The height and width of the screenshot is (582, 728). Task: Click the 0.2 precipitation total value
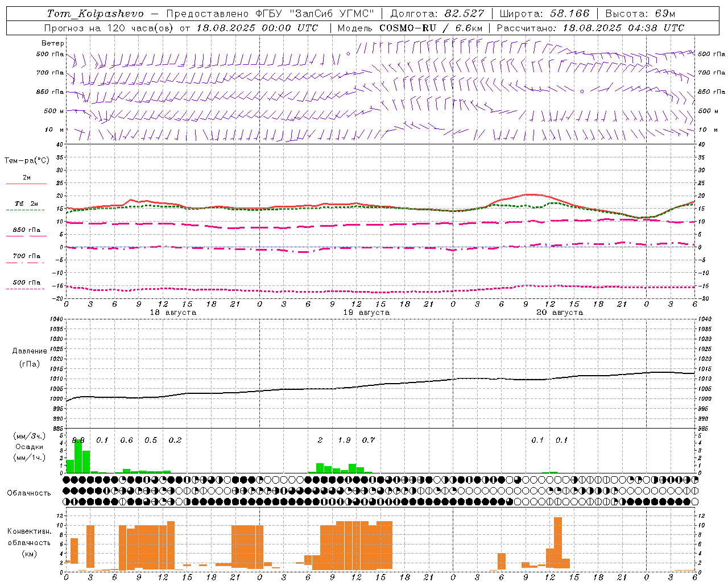(175, 440)
